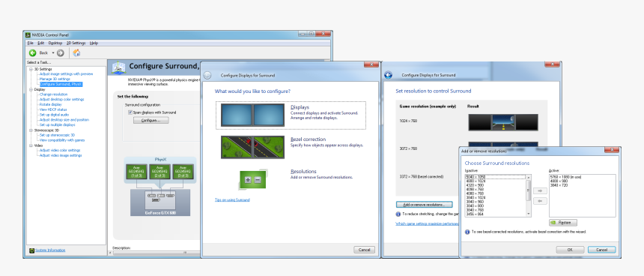Select Adjust image settings with preview

(66, 74)
